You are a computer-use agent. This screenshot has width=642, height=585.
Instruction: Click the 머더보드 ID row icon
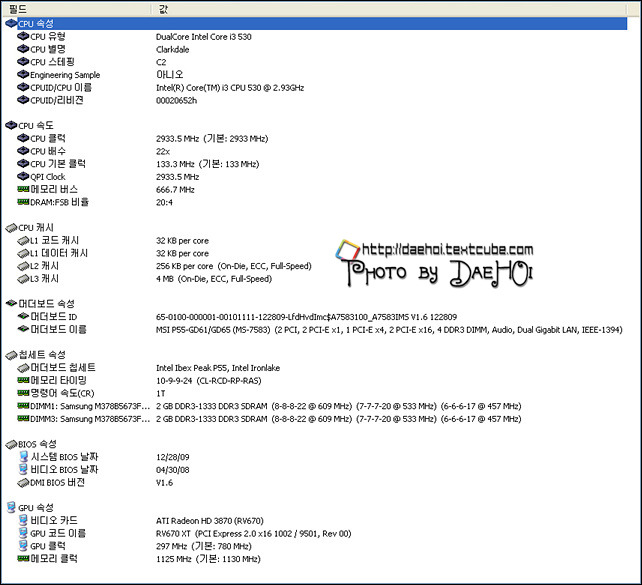point(23,316)
